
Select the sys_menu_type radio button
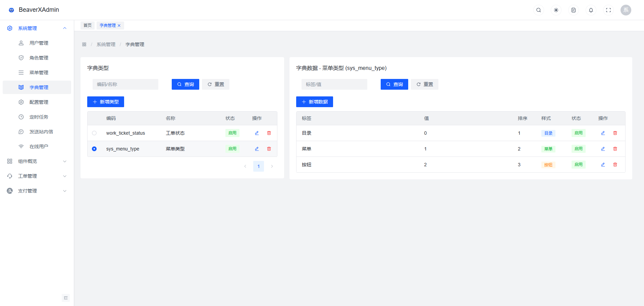point(94,149)
